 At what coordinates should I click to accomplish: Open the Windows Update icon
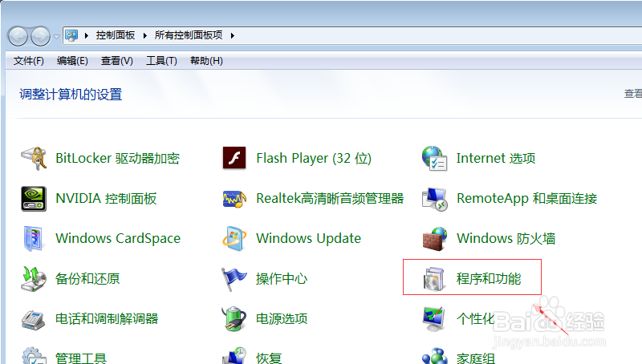tap(234, 238)
